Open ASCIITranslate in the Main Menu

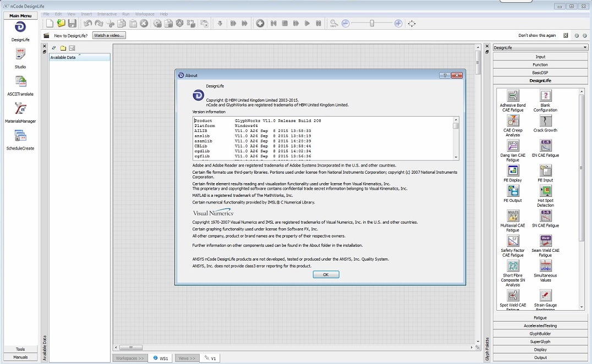click(x=20, y=86)
